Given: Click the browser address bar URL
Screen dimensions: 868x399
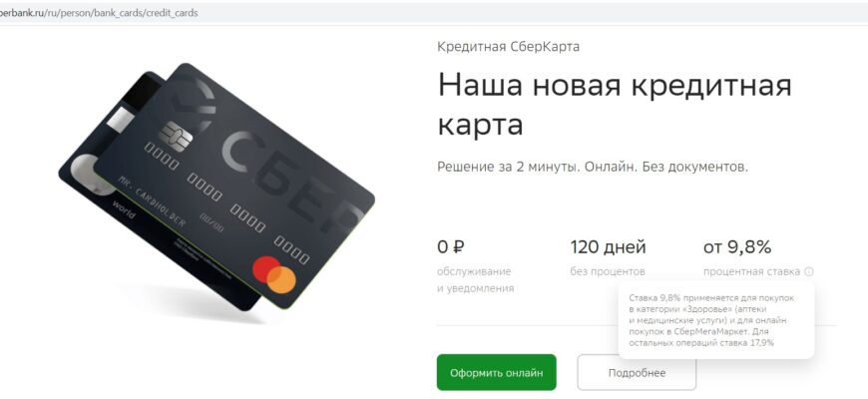Looking at the screenshot, I should click(99, 13).
